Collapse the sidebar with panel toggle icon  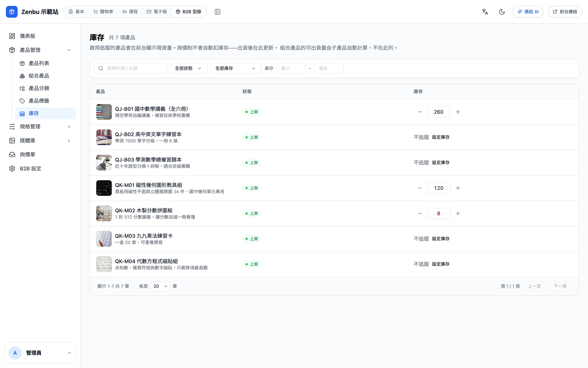217,12
